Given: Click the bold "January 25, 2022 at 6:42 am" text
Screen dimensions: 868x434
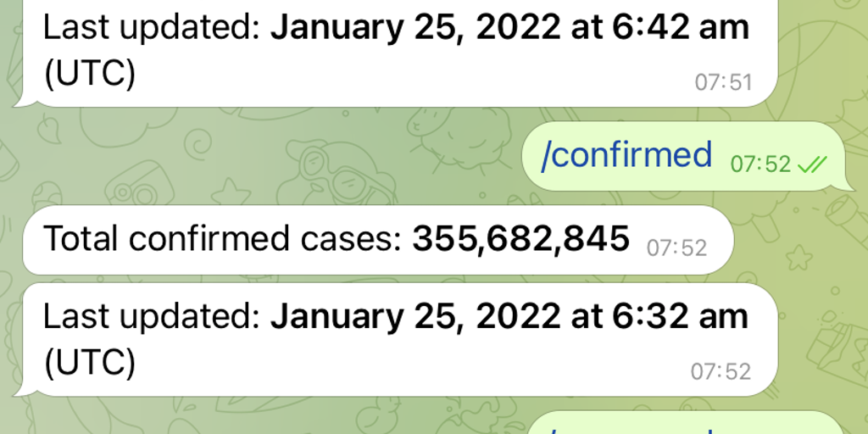Looking at the screenshot, I should 509,28.
